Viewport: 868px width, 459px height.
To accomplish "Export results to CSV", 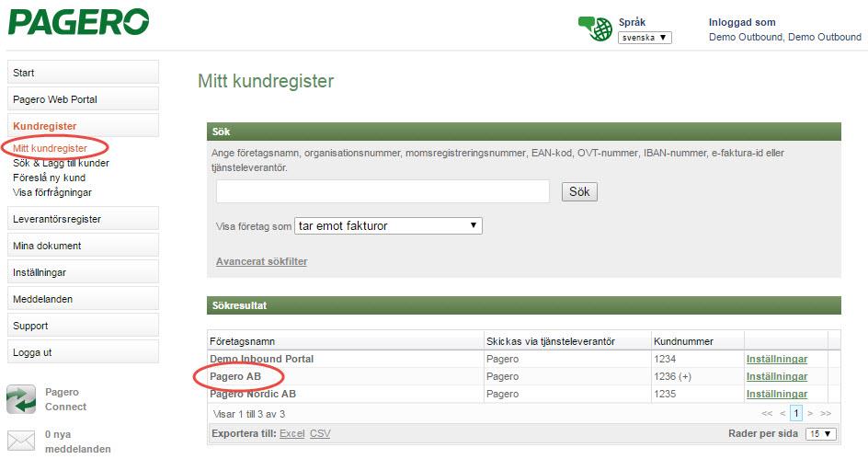I will (x=320, y=433).
